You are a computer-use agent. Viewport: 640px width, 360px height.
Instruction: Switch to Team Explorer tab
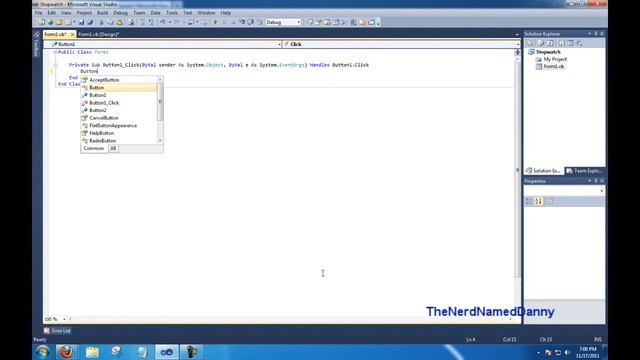click(585, 171)
